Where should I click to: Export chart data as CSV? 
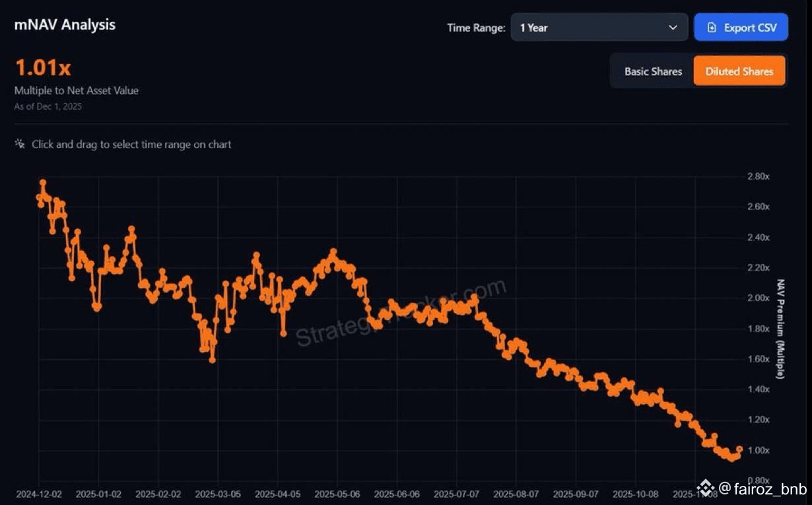coord(741,28)
